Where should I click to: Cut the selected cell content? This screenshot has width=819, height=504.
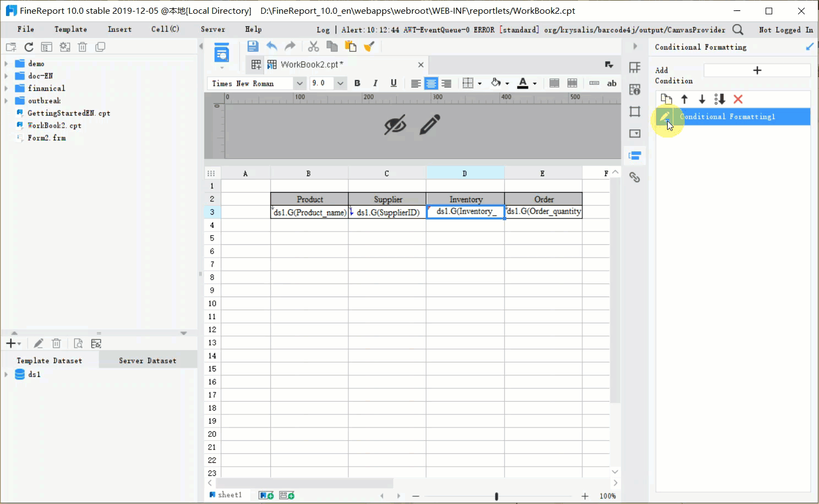pyautogui.click(x=313, y=46)
